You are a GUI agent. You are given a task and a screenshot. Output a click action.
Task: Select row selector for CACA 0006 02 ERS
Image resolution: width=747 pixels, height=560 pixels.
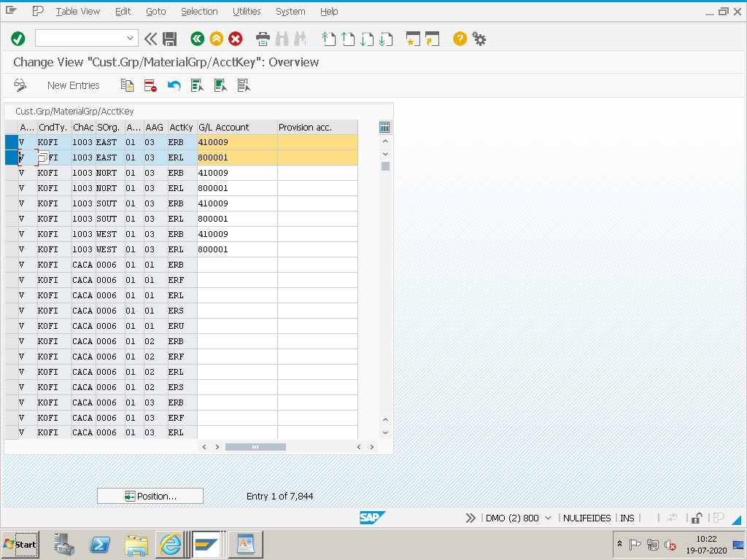tap(12, 387)
